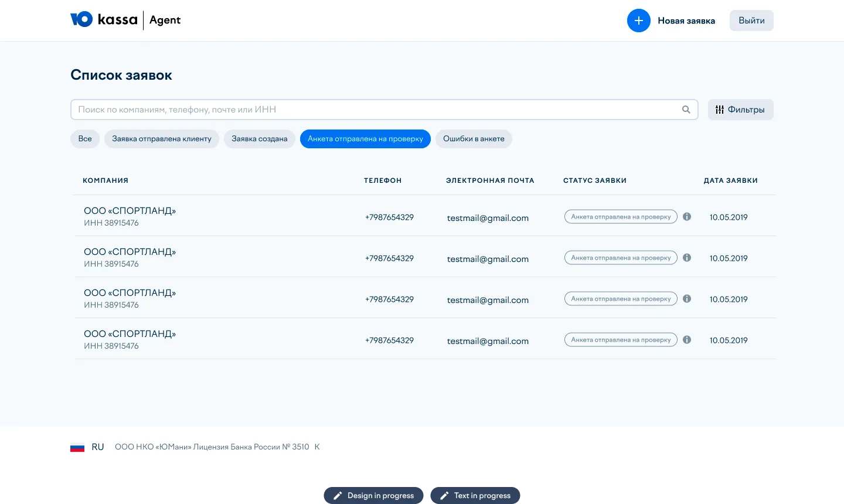Focus the company search input field

[375, 110]
